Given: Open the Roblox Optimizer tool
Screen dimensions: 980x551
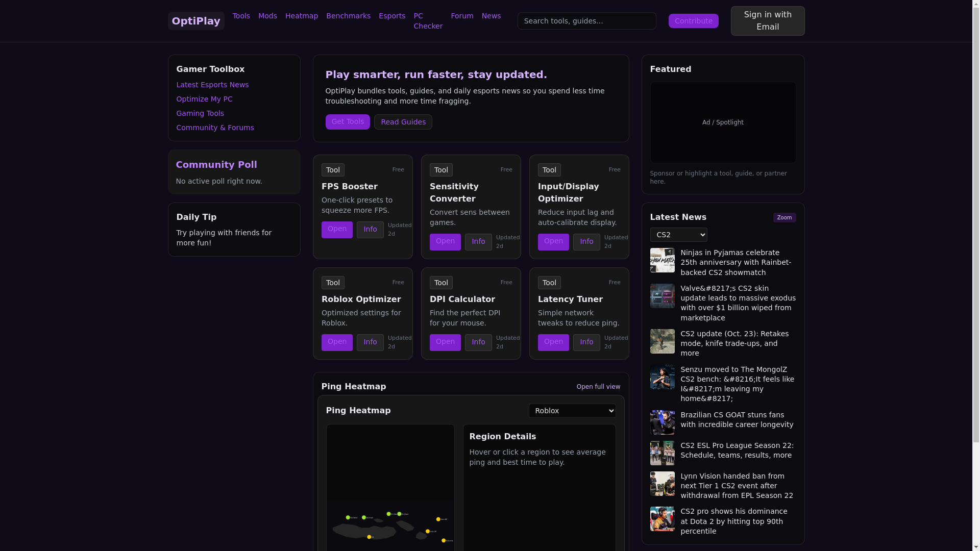Looking at the screenshot, I should 337,342.
